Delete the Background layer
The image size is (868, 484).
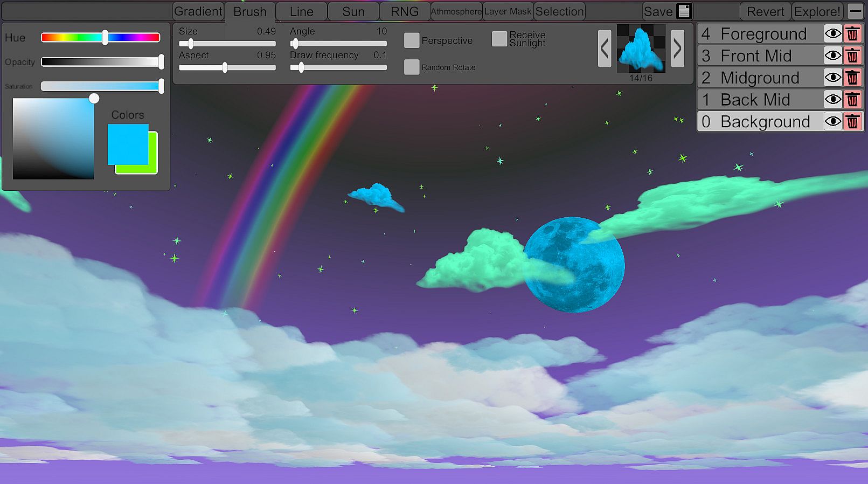pyautogui.click(x=852, y=121)
